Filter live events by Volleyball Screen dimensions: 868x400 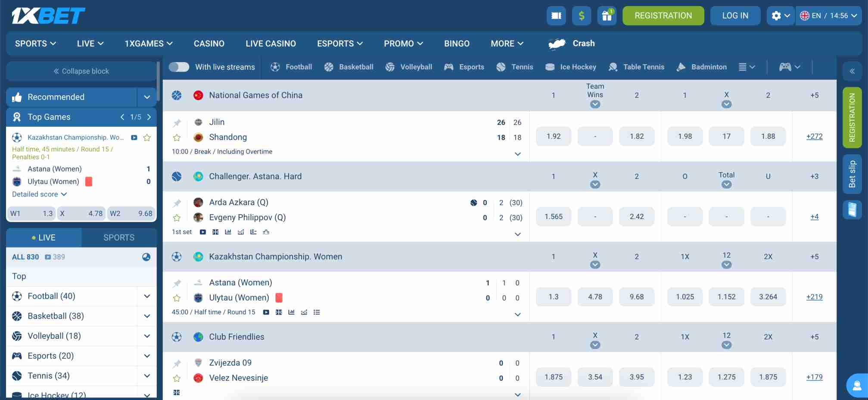click(x=408, y=67)
